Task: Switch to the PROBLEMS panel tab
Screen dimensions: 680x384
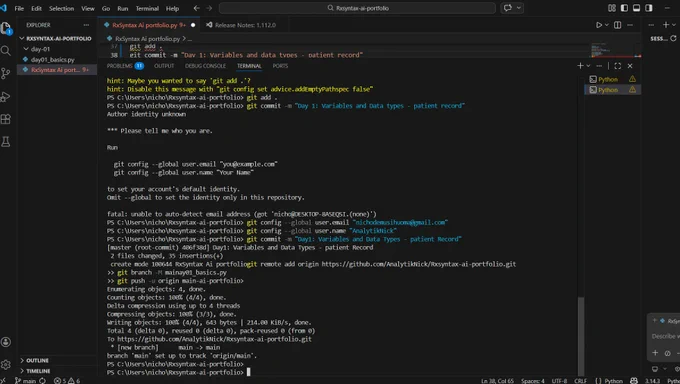Action: click(x=125, y=66)
